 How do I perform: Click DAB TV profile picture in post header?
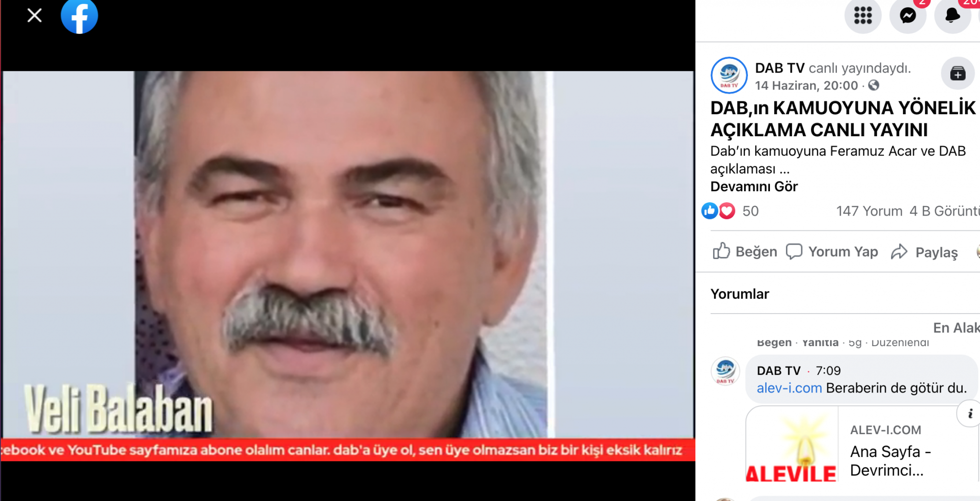pyautogui.click(x=729, y=75)
